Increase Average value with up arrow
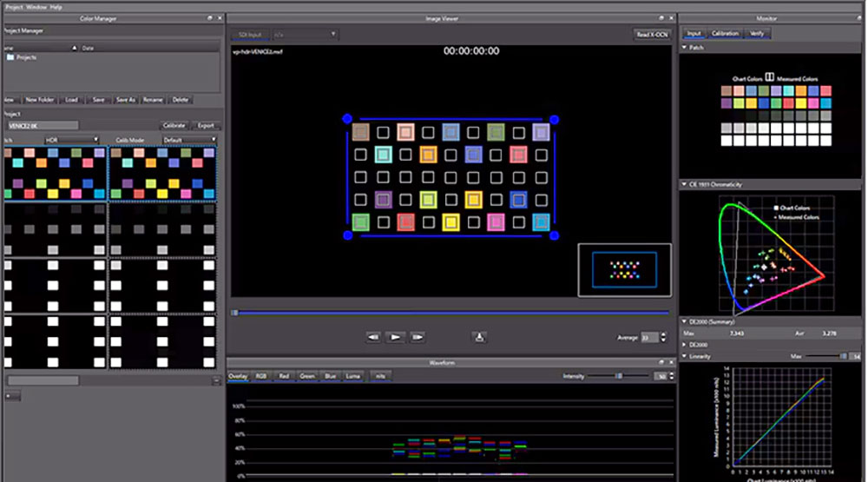Screen dimensions: 868x482 (x=663, y=334)
